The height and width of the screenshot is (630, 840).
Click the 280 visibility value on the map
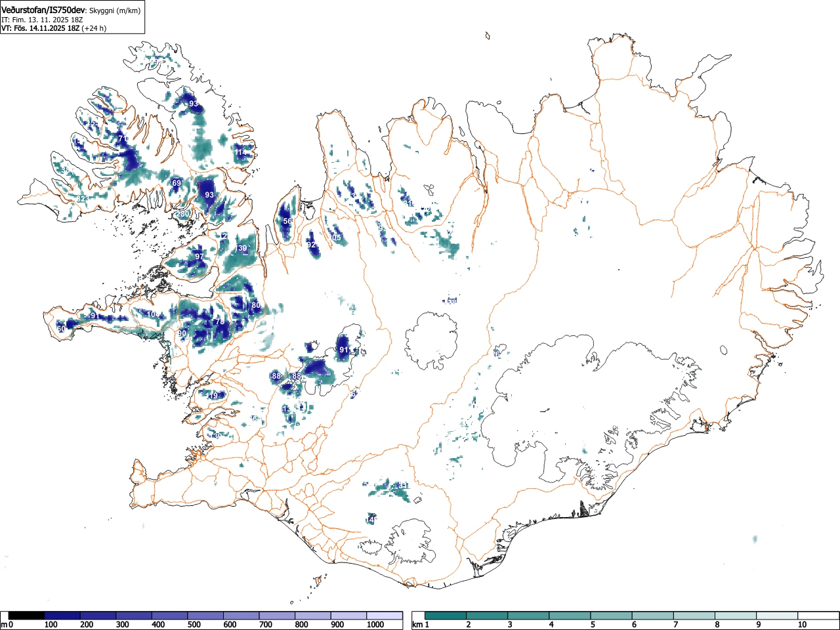(x=183, y=214)
